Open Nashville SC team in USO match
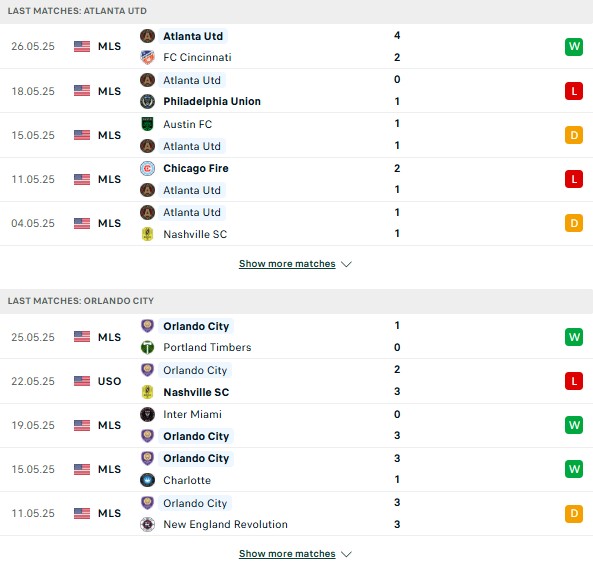 tap(196, 392)
